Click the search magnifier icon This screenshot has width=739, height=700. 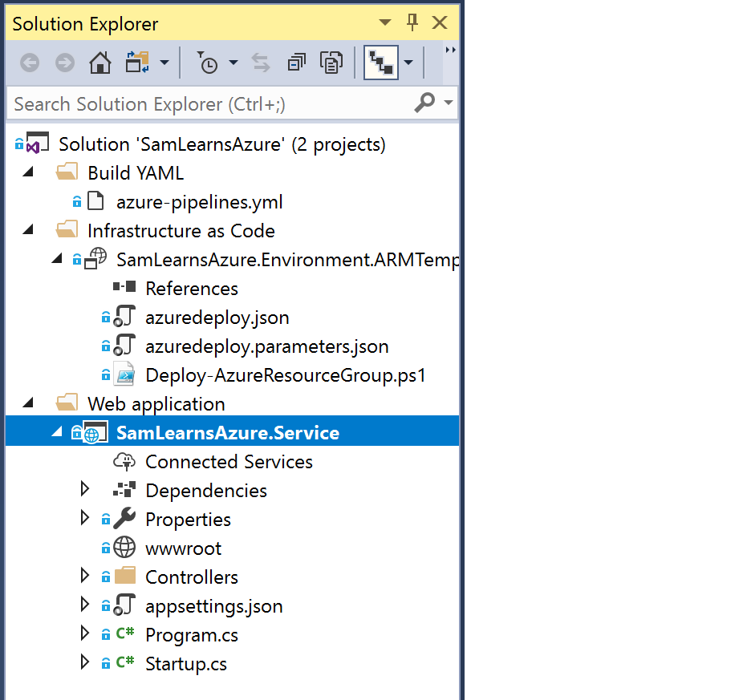point(424,103)
